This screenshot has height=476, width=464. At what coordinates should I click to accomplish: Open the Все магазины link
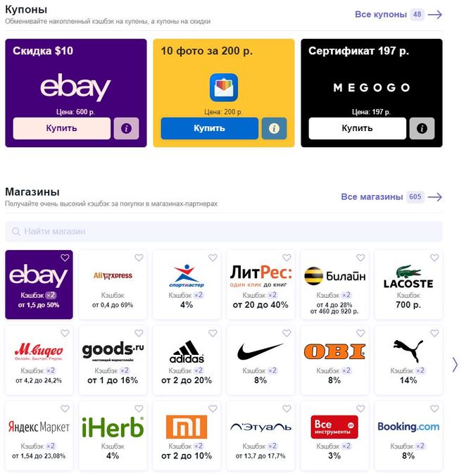tap(372, 196)
